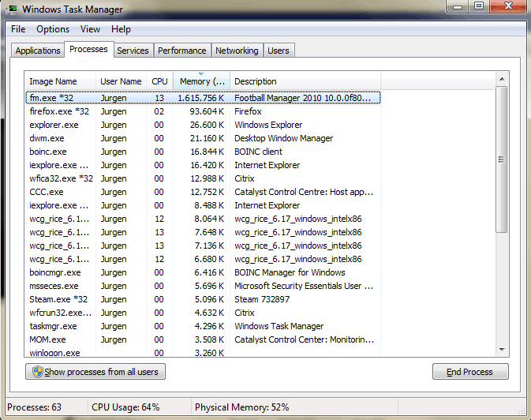This screenshot has width=531, height=420.
Task: Switch to the Users tab
Action: pos(279,51)
